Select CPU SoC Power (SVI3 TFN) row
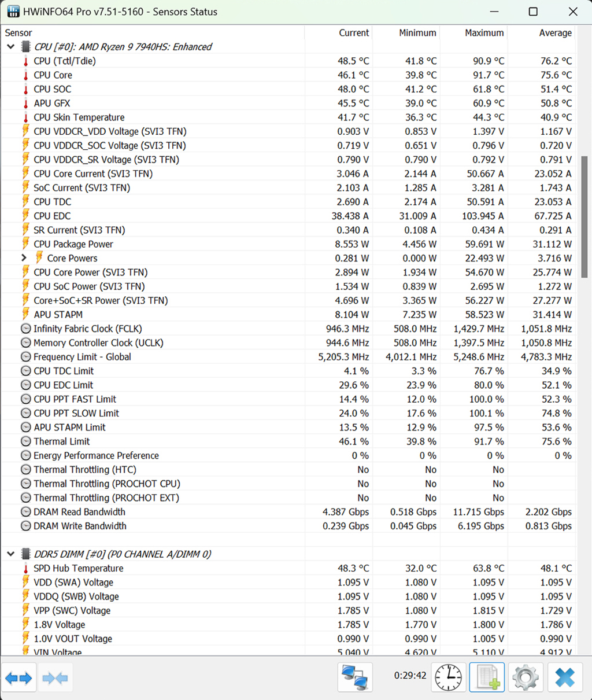The image size is (592, 700). coord(288,286)
